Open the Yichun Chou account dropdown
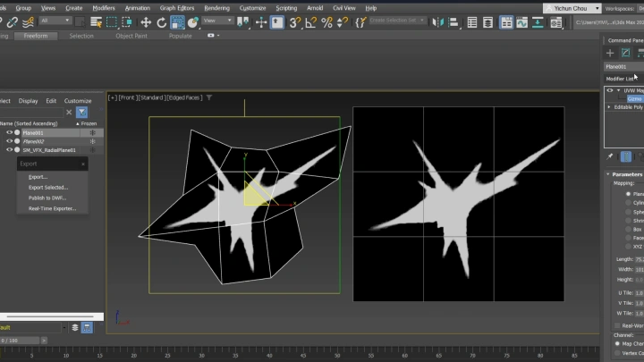 [x=572, y=8]
